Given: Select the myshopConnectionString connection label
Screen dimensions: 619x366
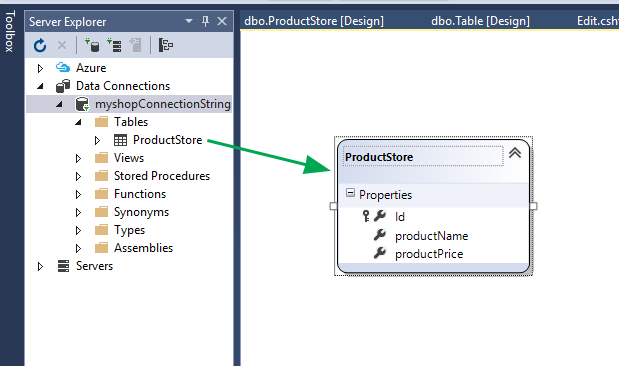Looking at the screenshot, I should tap(163, 104).
